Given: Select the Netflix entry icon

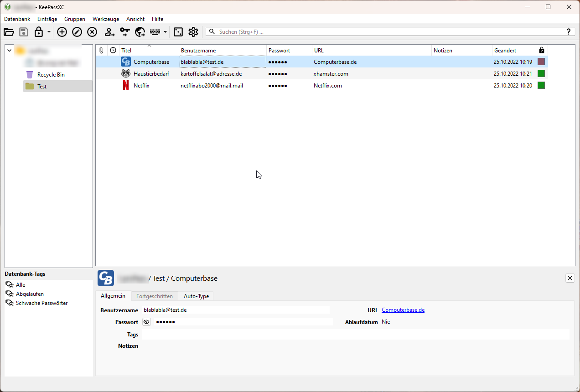Looking at the screenshot, I should point(126,86).
